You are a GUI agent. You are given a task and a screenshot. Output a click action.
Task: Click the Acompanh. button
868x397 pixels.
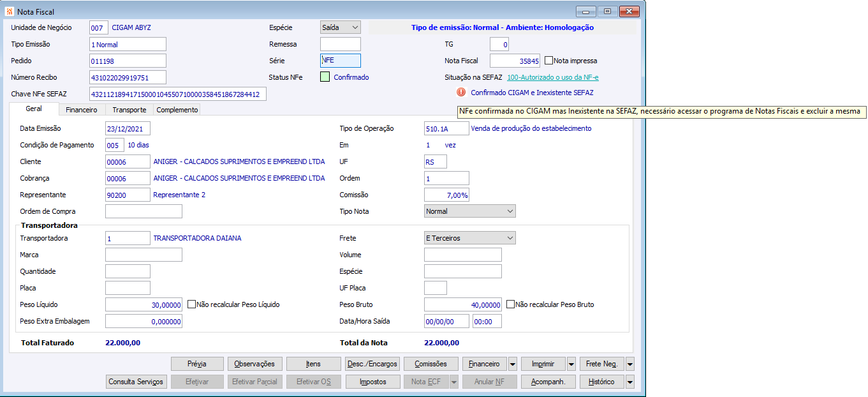click(548, 382)
